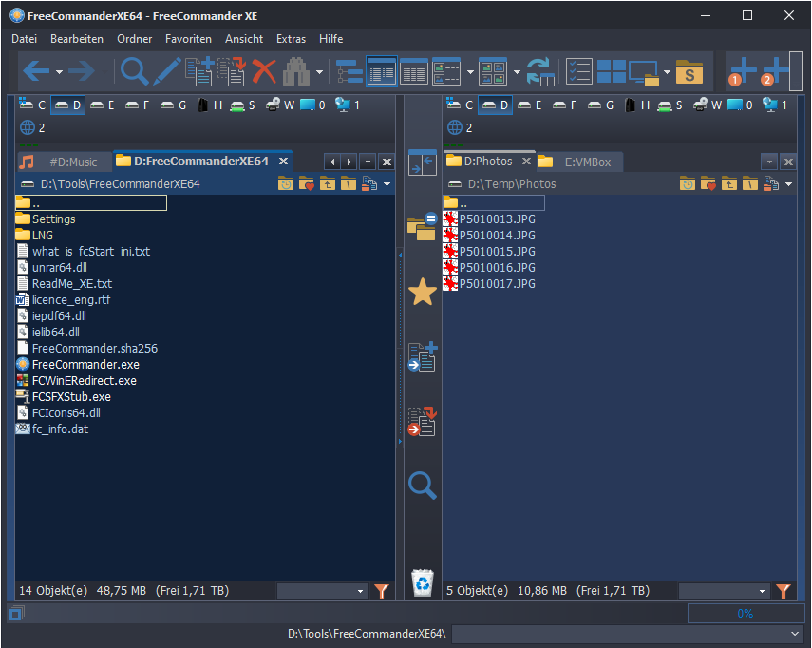Open the Favoriten menu
This screenshot has height=648, width=812.
(188, 39)
